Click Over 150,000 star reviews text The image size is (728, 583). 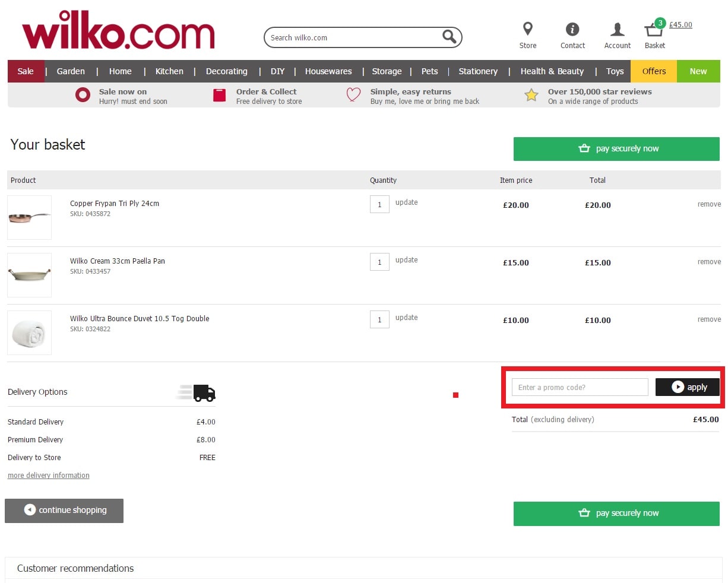pos(600,96)
